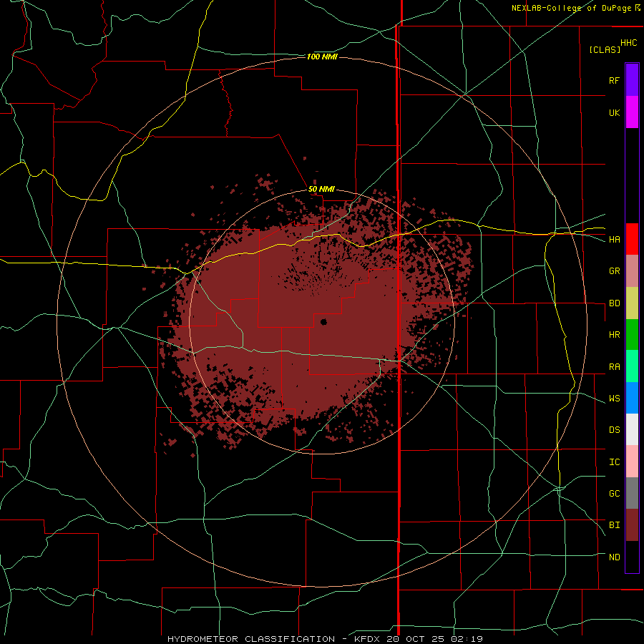Click the "DS" legend label
Image resolution: width=644 pixels, height=644 pixels.
[x=614, y=430]
